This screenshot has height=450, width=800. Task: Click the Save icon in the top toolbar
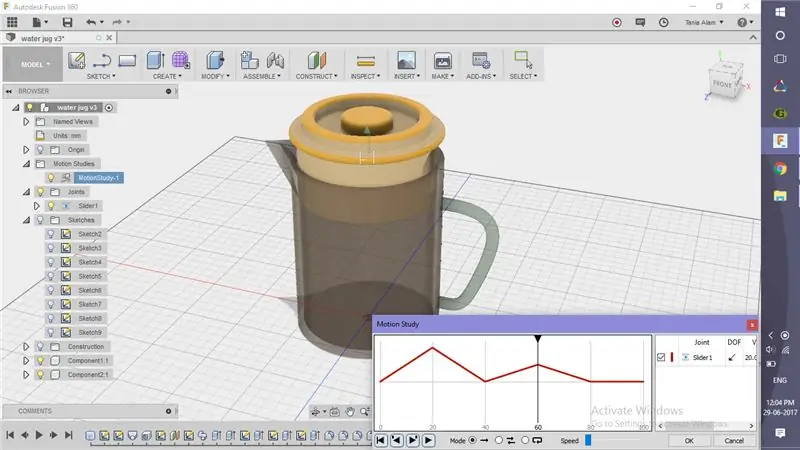pyautogui.click(x=67, y=22)
